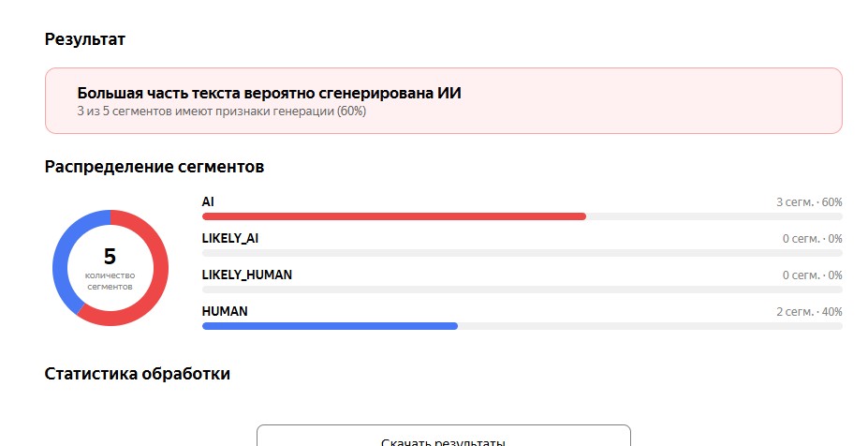868x446 pixels.
Task: Click the pink AI-generated result banner
Action: [444, 101]
